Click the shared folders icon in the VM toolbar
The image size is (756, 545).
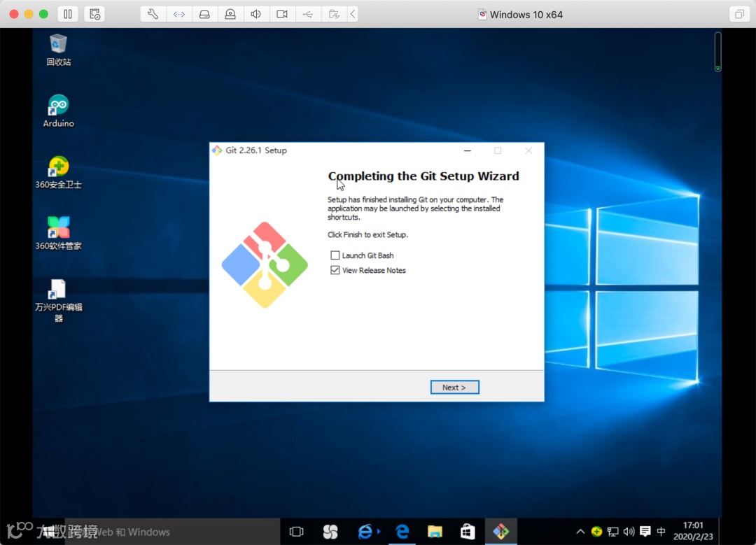click(334, 14)
